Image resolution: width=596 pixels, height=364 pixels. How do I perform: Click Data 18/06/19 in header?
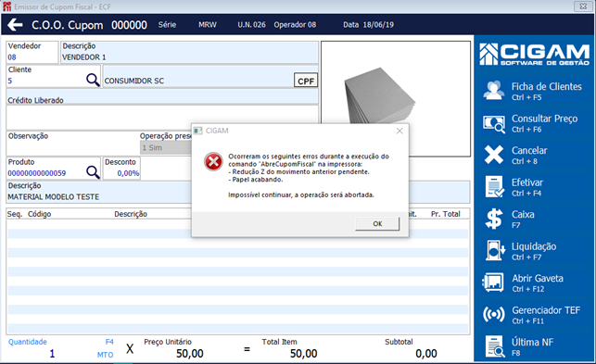pyautogui.click(x=368, y=25)
